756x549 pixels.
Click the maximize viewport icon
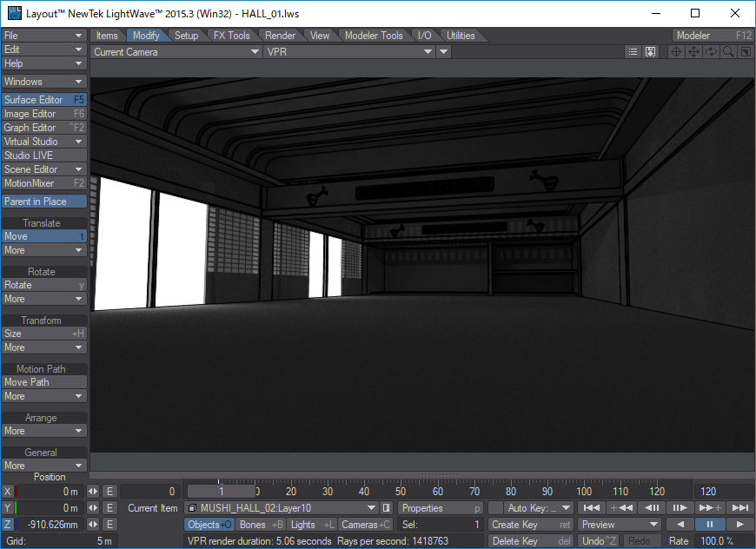click(x=746, y=51)
